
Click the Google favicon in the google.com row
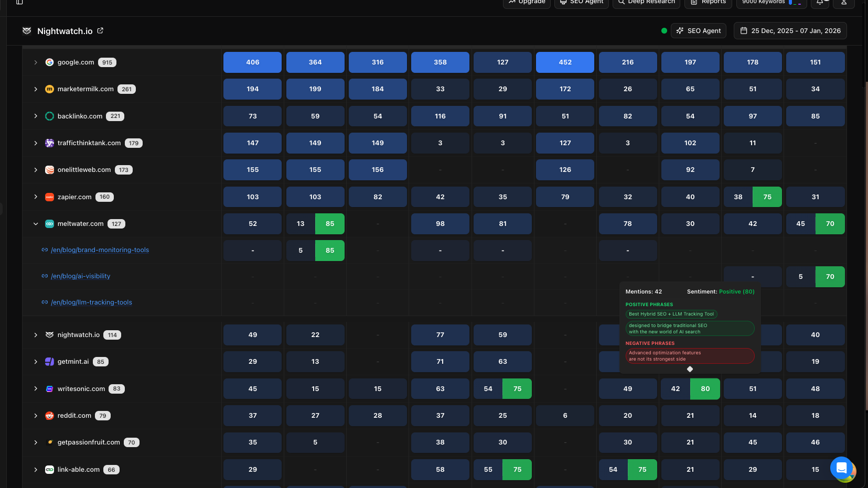tap(49, 62)
